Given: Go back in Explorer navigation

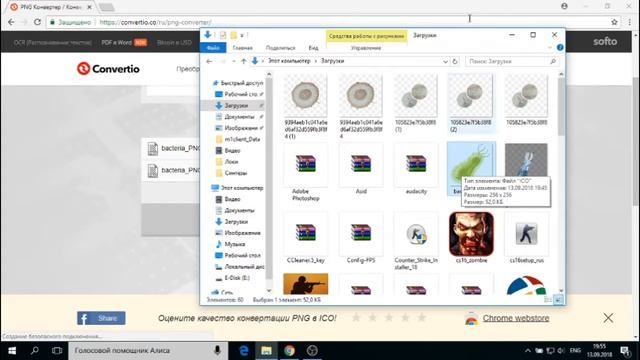Looking at the screenshot, I should point(209,61).
